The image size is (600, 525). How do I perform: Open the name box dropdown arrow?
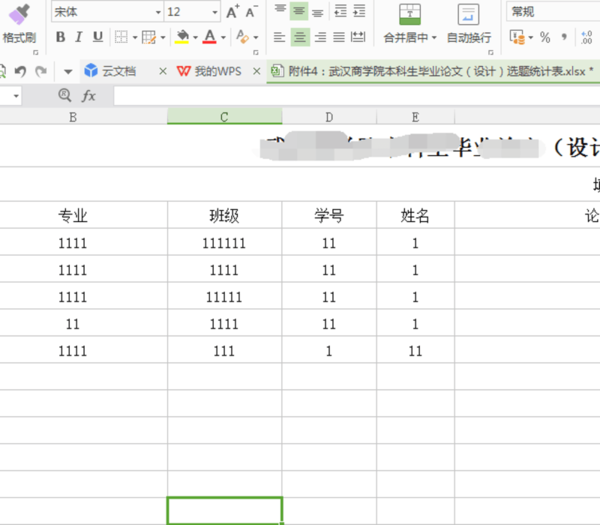point(16,96)
